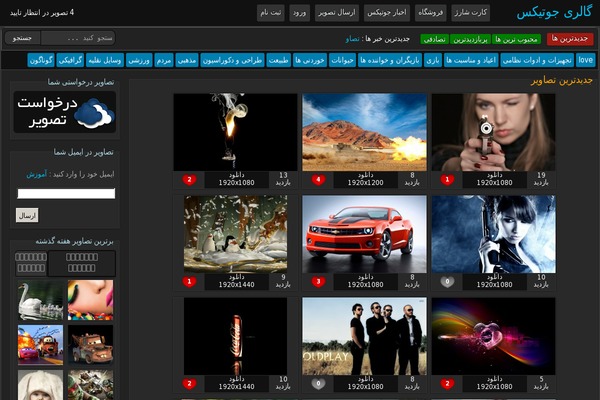
Task: Open 'اخبار جوتیکس' news page
Action: point(387,13)
